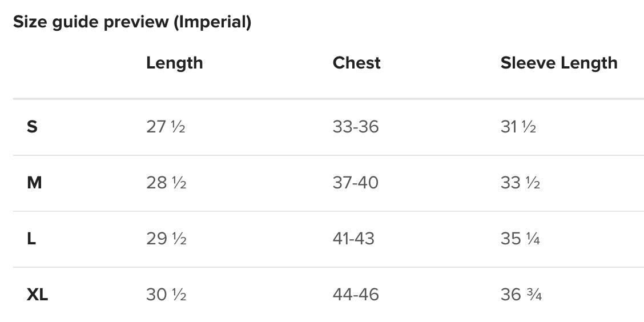Image resolution: width=644 pixels, height=322 pixels.
Task: Click the 'Size guide preview (Imperial)' heading
Action: pyautogui.click(x=132, y=22)
